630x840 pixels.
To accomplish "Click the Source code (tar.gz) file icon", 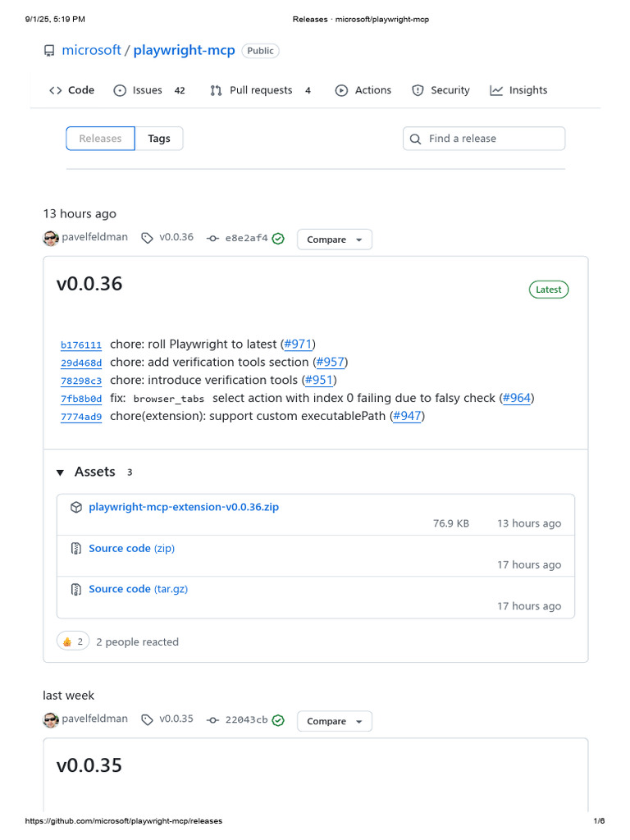I will click(75, 589).
